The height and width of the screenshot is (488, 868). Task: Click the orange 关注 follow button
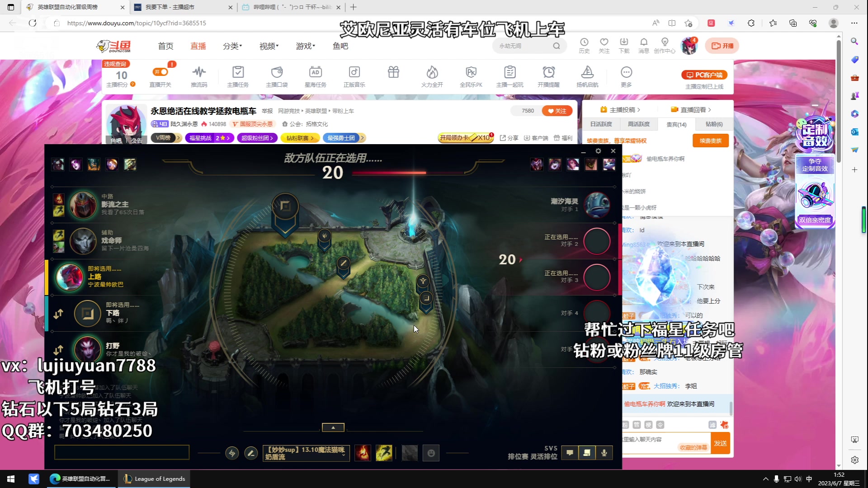point(557,111)
